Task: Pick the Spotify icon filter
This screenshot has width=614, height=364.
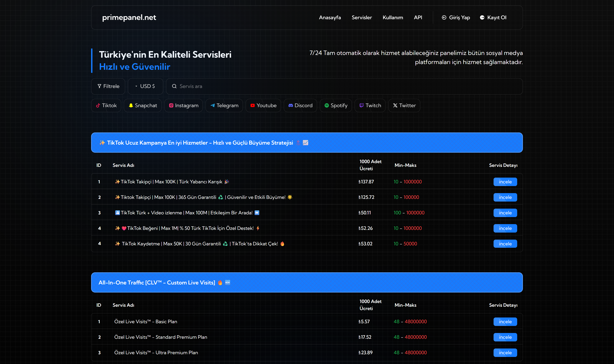Action: tap(336, 105)
